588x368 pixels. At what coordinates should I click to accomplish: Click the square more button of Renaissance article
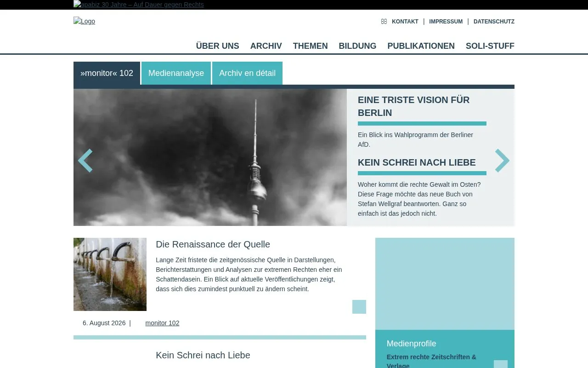click(359, 307)
